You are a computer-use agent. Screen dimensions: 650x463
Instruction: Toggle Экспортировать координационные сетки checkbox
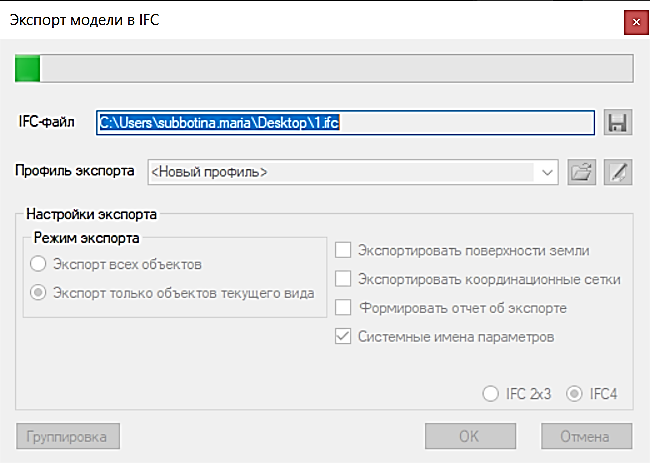click(x=343, y=279)
